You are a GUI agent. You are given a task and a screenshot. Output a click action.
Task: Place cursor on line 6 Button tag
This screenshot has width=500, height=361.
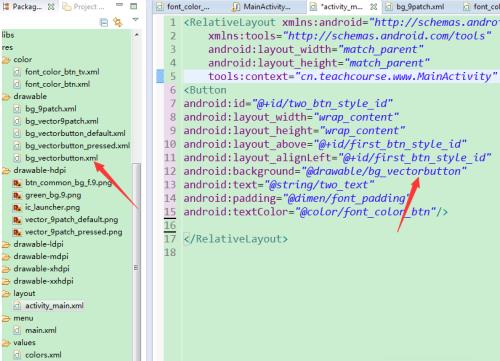(205, 90)
